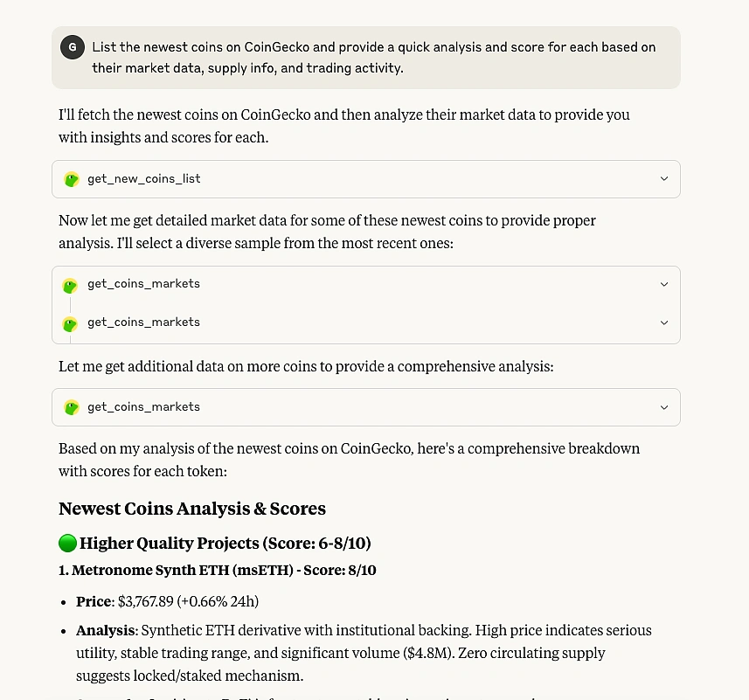Click the bold "Price" bullet label
This screenshot has width=749, height=700.
click(94, 601)
